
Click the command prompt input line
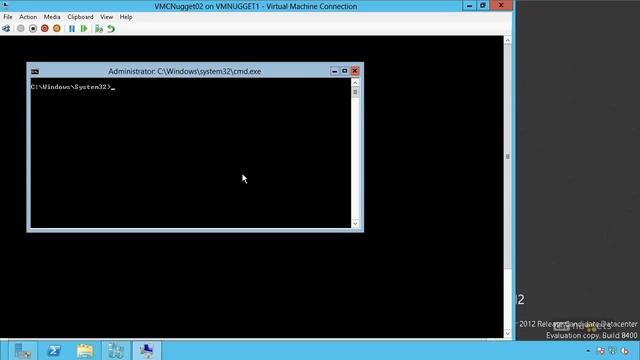pos(73,87)
